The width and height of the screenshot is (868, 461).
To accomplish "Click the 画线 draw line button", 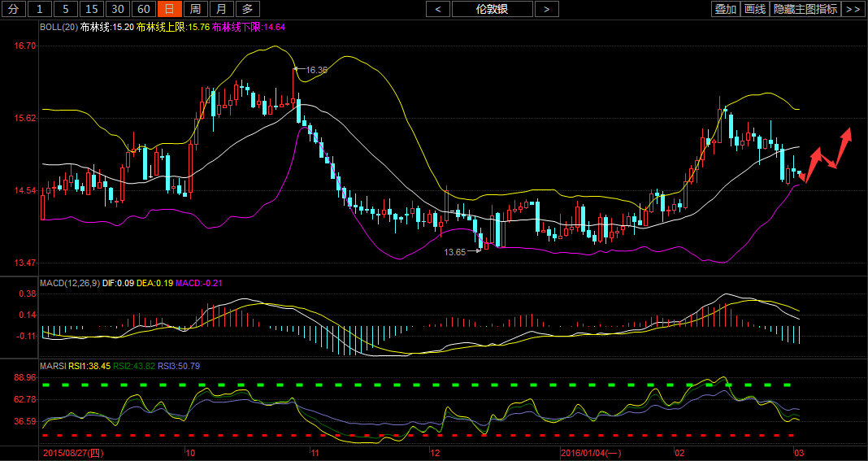I will 755,9.
